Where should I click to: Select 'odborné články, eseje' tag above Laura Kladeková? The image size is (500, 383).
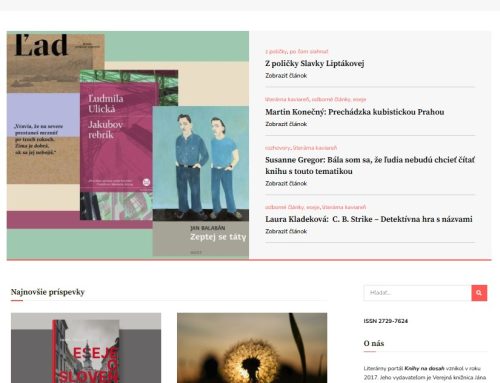tap(292, 207)
